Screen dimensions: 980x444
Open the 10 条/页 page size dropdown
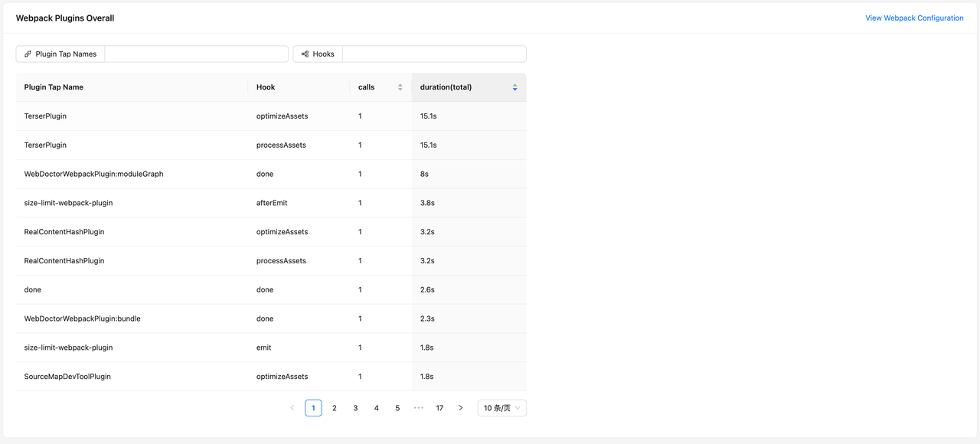(x=501, y=407)
